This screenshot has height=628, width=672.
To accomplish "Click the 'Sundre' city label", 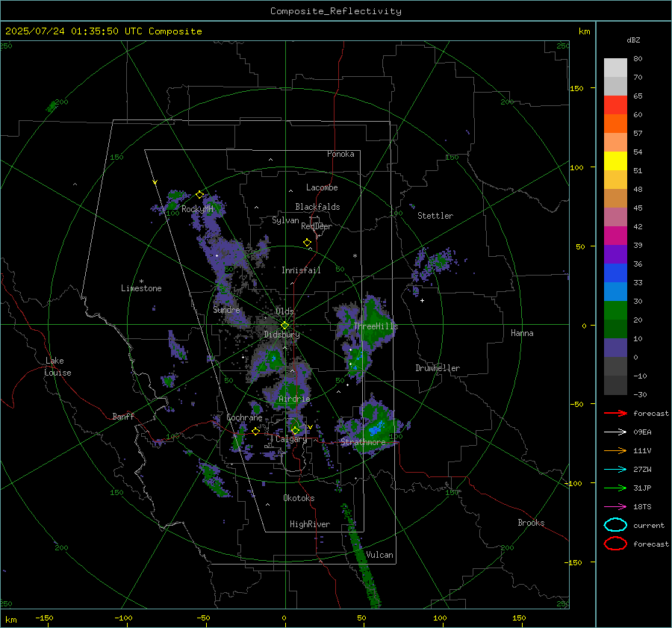I will pyautogui.click(x=226, y=309).
